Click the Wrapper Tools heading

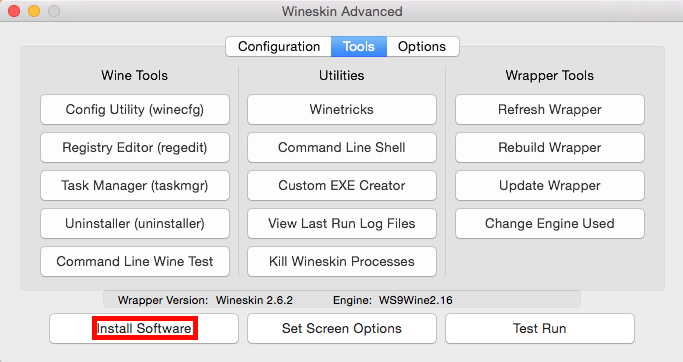point(550,75)
